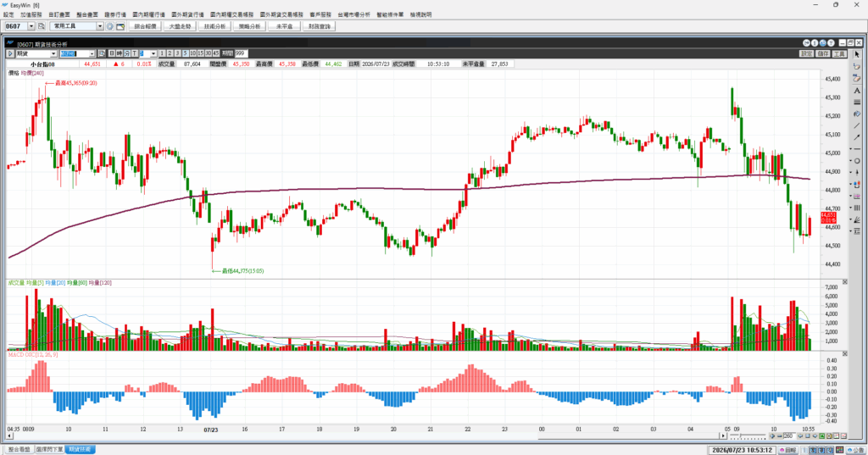Choose the text annotation 'A' tool

(857, 90)
